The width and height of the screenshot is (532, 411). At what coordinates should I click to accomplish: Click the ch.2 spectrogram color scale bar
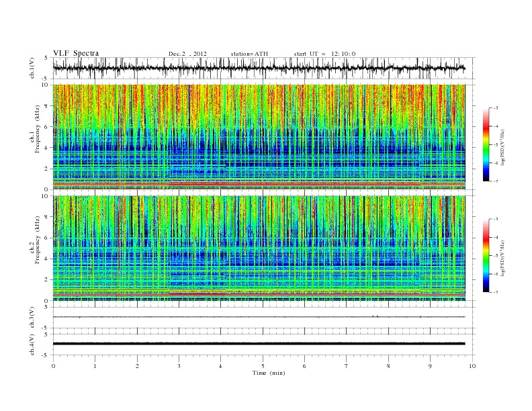pos(486,256)
